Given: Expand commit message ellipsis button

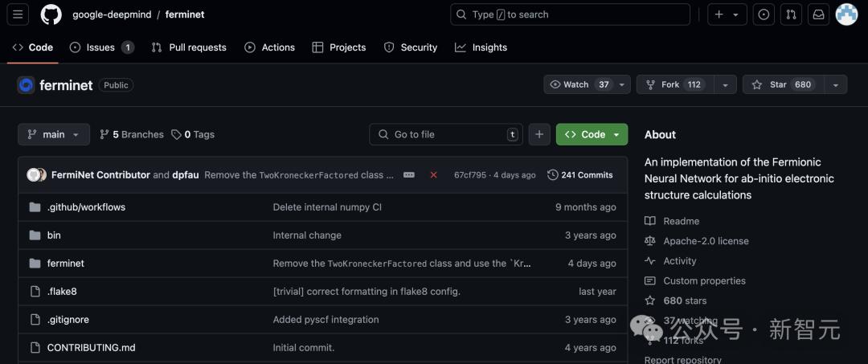Looking at the screenshot, I should coord(409,175).
